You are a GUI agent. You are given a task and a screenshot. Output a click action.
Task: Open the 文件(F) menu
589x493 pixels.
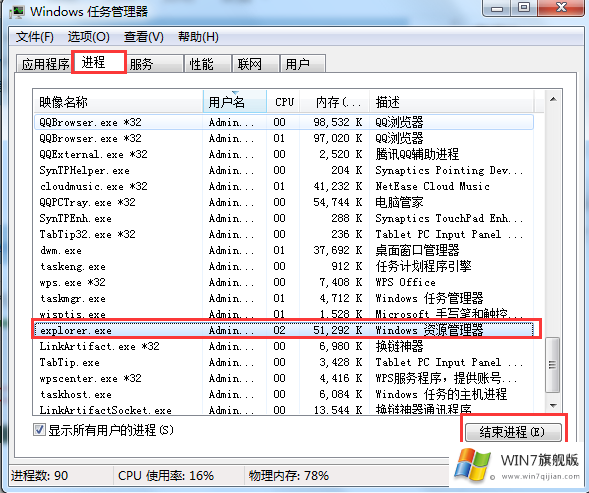(35, 37)
